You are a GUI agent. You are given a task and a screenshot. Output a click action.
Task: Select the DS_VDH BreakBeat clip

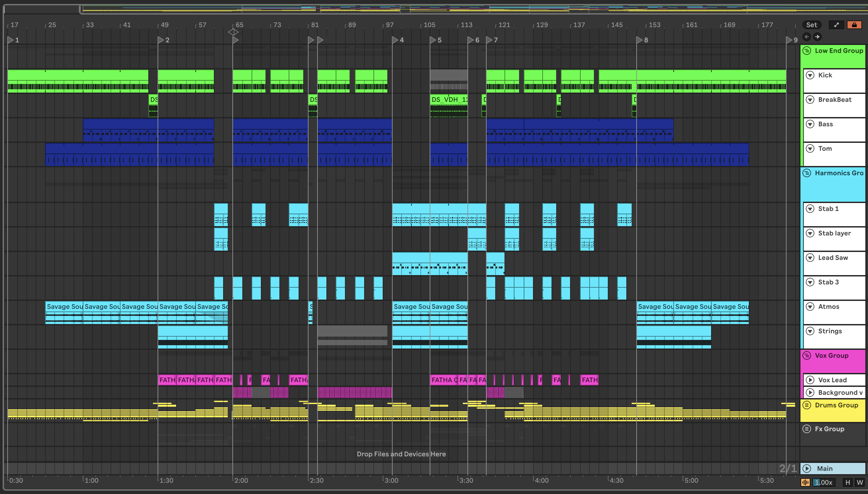(x=449, y=100)
